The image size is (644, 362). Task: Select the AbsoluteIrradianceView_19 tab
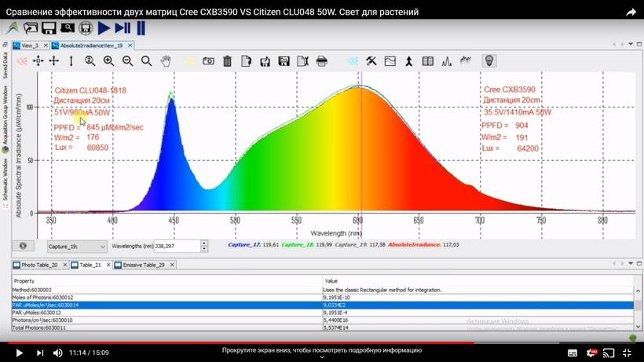91,46
